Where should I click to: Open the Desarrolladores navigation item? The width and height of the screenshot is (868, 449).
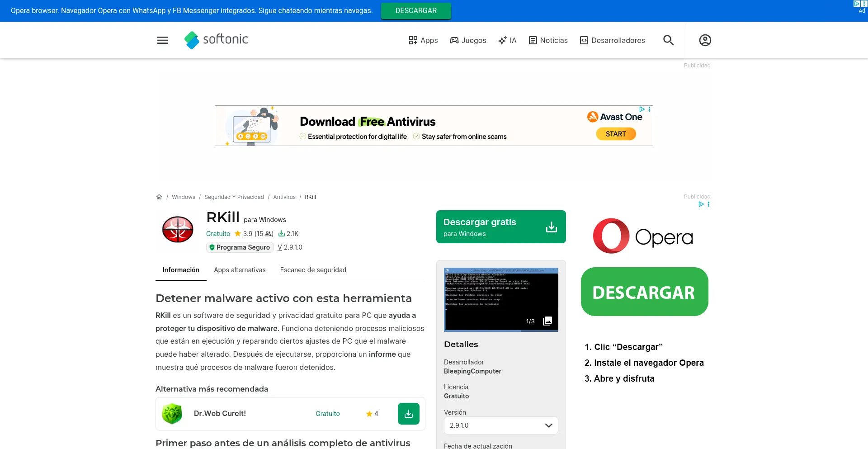tap(613, 40)
